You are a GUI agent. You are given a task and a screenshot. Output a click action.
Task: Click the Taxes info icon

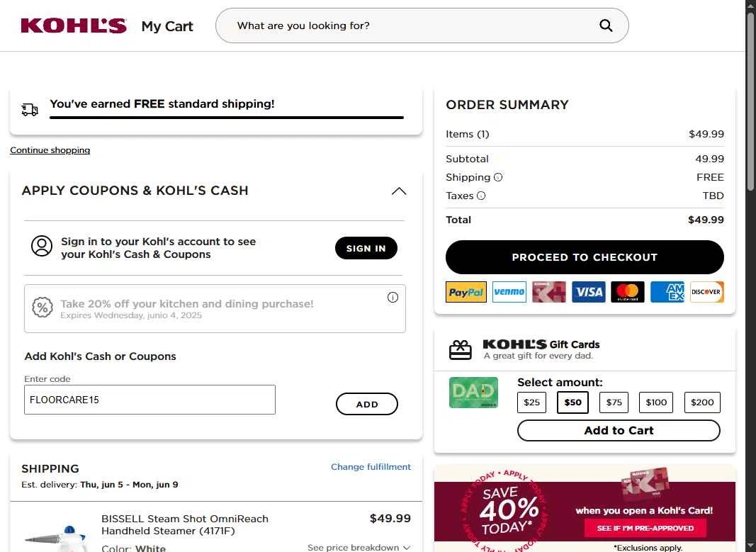[x=481, y=196]
